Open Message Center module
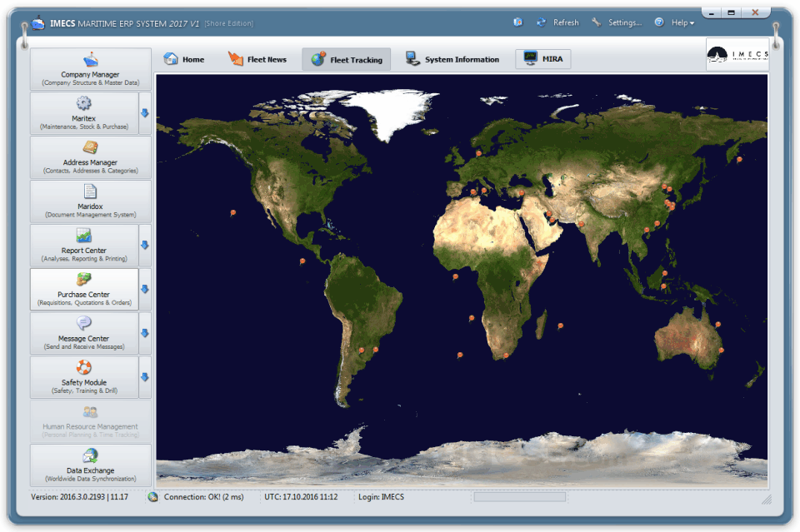800x532 pixels. [x=84, y=333]
